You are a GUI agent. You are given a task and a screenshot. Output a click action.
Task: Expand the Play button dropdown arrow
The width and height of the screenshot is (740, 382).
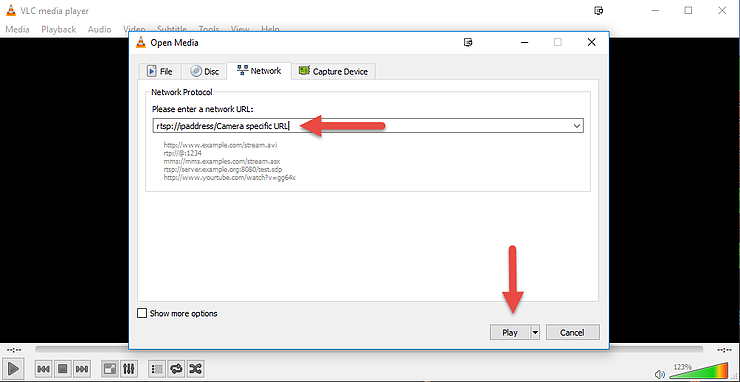pos(535,332)
